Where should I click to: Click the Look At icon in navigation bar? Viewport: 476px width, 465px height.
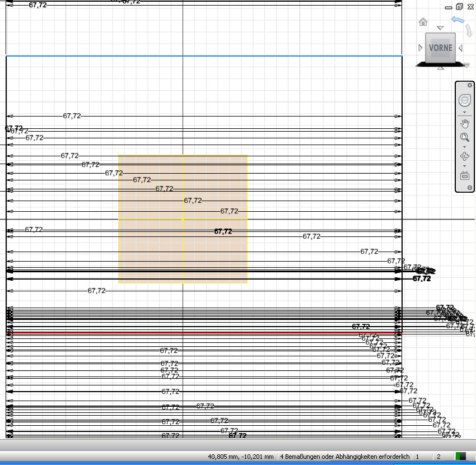pos(464,176)
